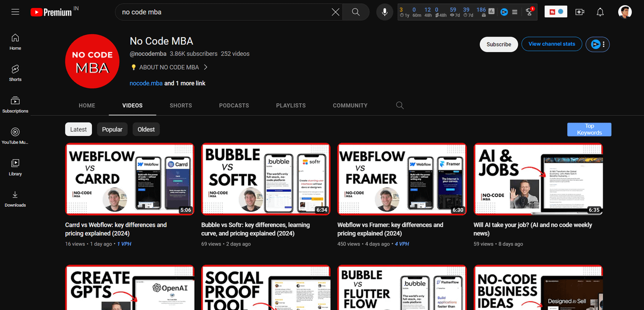Open the nocode.mba link
The image size is (644, 310).
(x=146, y=83)
